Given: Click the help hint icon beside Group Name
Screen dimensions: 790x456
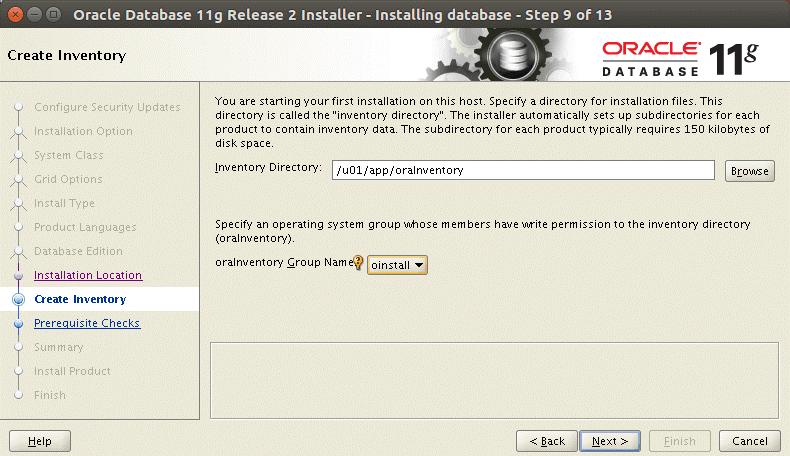Looking at the screenshot, I should tap(358, 262).
